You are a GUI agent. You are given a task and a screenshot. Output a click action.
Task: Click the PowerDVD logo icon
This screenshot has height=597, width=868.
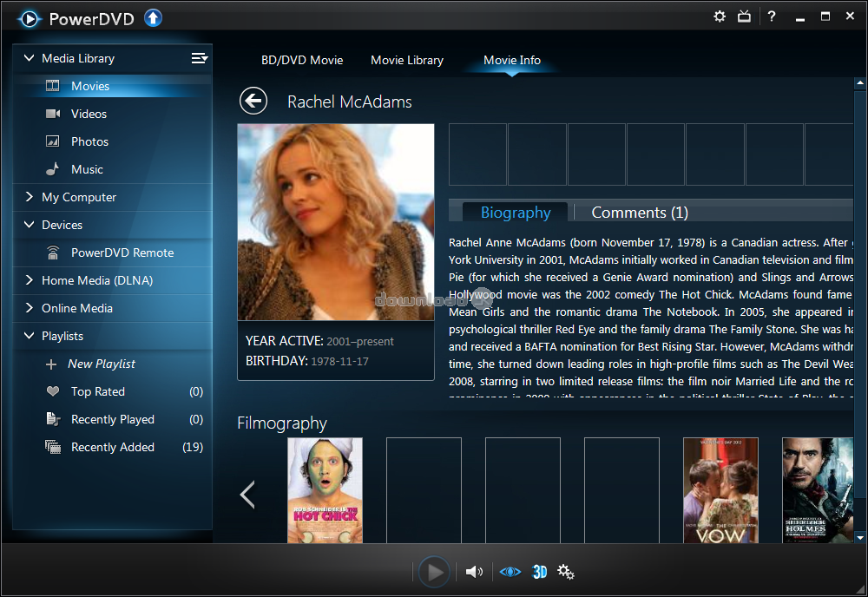(30, 19)
